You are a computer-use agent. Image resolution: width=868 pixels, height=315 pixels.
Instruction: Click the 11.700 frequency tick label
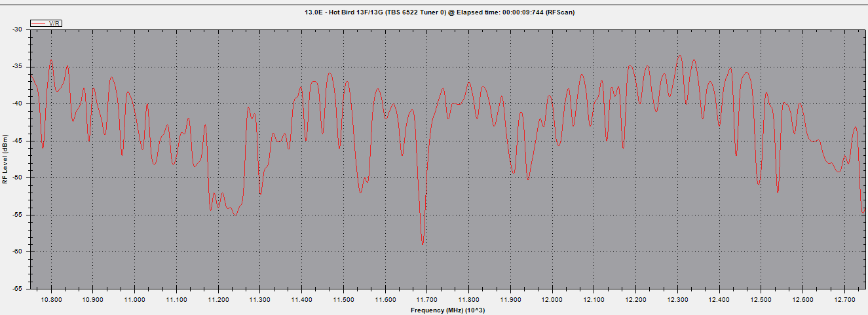[x=426, y=299]
